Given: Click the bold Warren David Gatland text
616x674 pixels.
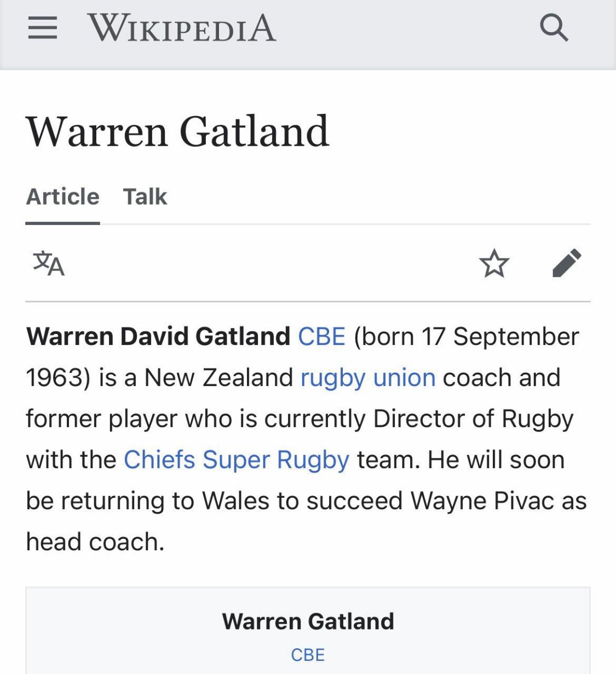Looking at the screenshot, I should (x=158, y=337).
